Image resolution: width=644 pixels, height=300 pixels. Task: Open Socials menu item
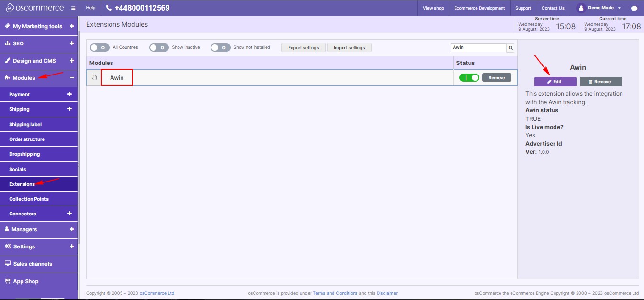(39, 169)
